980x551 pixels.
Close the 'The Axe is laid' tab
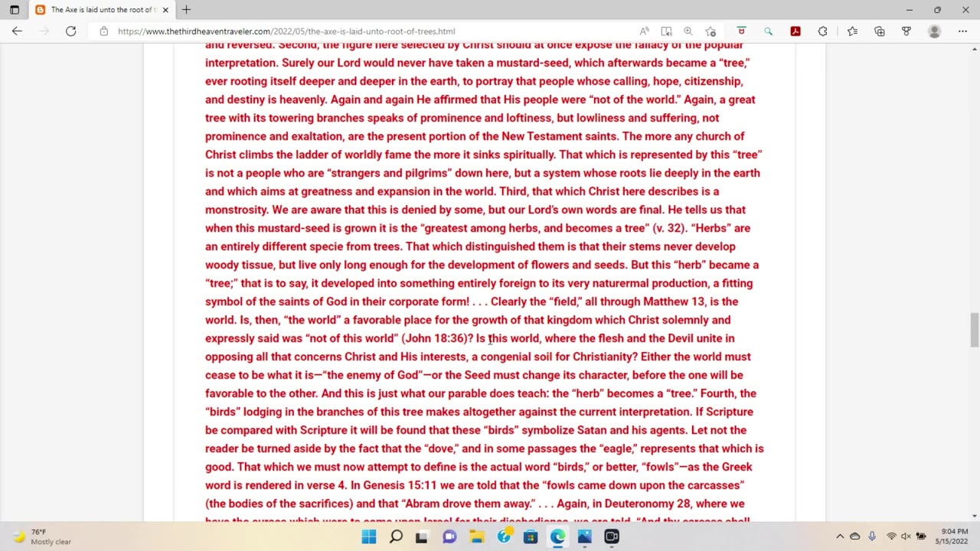[x=165, y=10]
